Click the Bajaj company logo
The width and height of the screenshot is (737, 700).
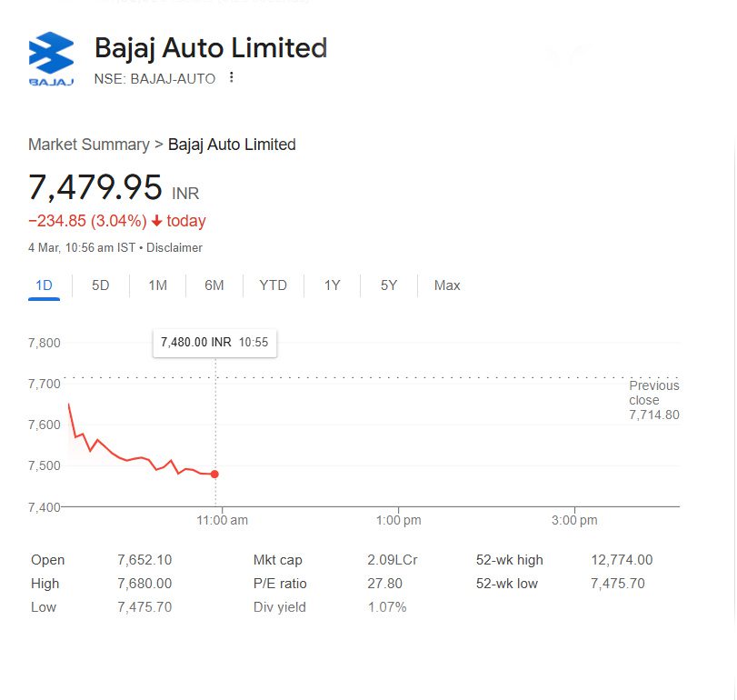[x=51, y=59]
